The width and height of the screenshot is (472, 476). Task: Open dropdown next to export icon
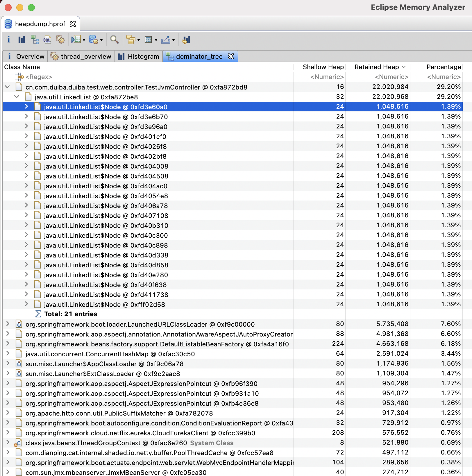point(174,40)
